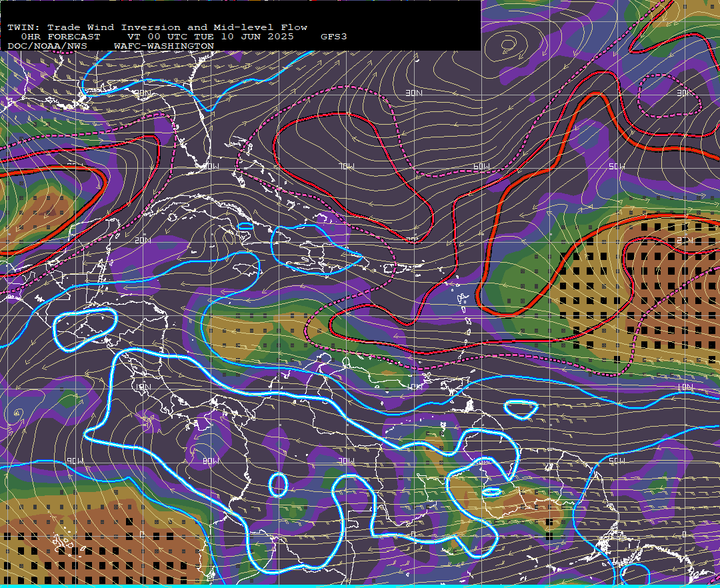Click the title 'TWIN: Trade Wind Inversion and Mid-level Flow'
720x588 pixels.
(157, 27)
